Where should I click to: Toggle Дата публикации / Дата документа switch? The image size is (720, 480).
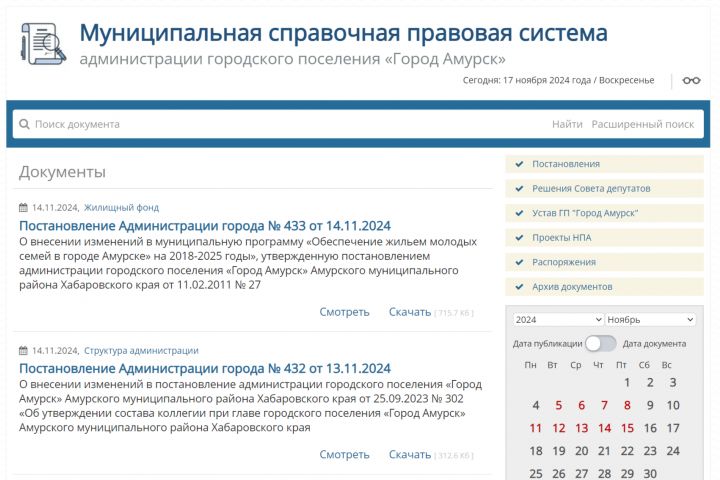601,344
